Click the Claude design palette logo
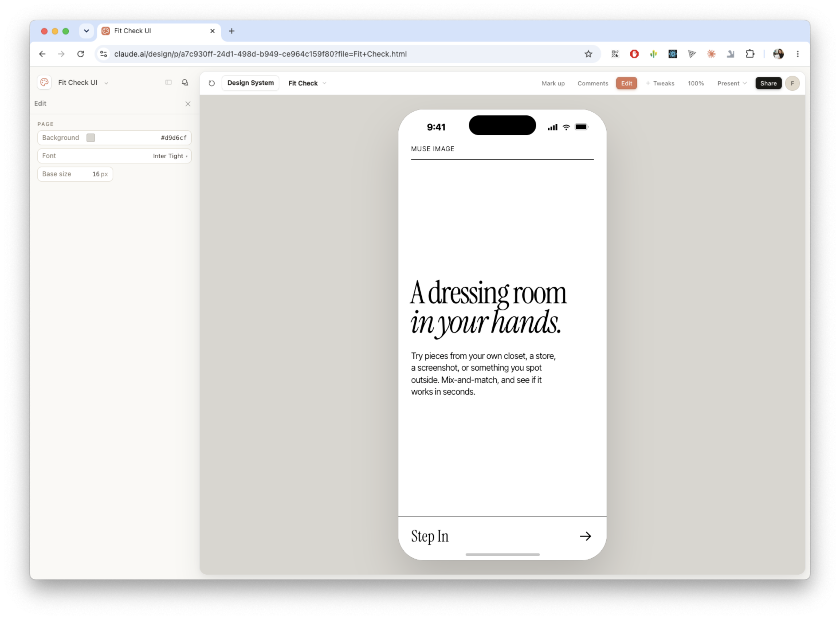This screenshot has width=840, height=619. point(44,83)
